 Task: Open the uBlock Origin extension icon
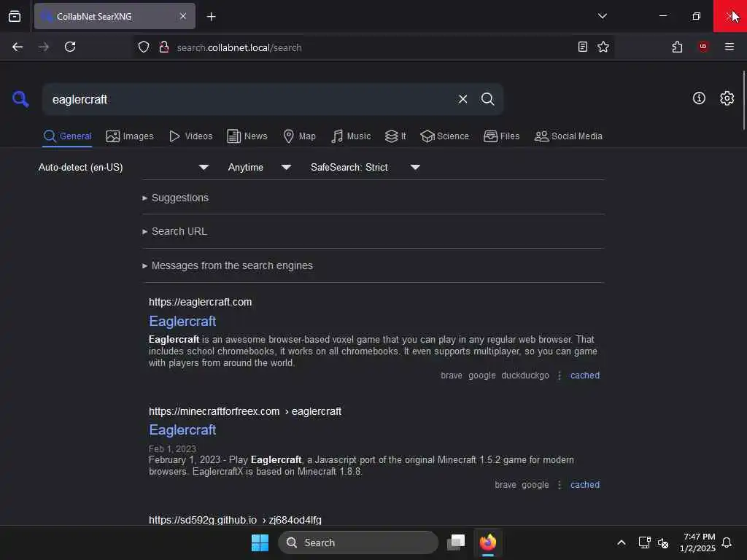[703, 46]
